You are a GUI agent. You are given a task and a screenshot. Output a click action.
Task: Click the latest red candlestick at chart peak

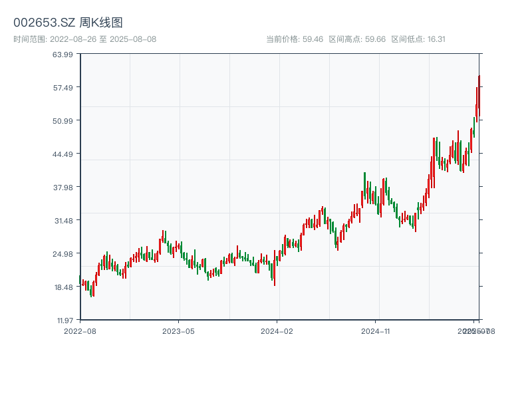tap(479, 96)
